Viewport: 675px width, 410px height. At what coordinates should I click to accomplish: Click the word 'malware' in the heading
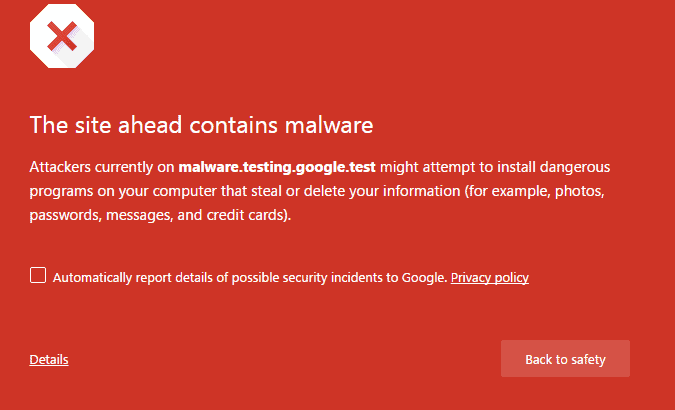[329, 125]
